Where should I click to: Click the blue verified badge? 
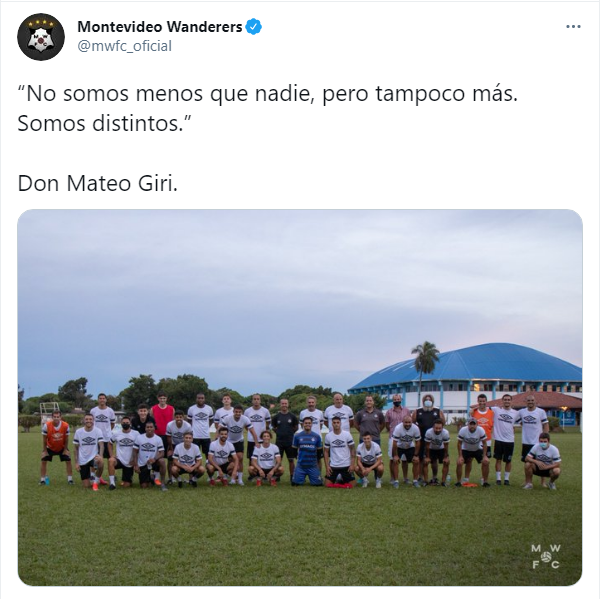coord(253,27)
